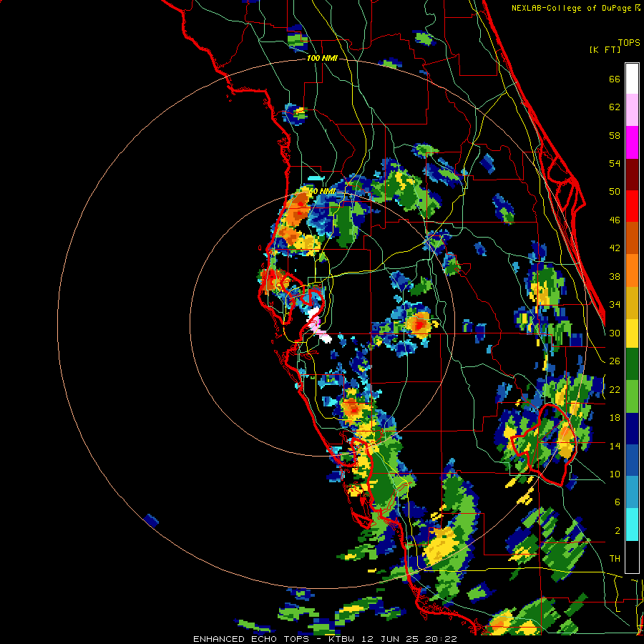The height and width of the screenshot is (644, 644).
Task: Click the 58 legend value
Action: (x=615, y=135)
